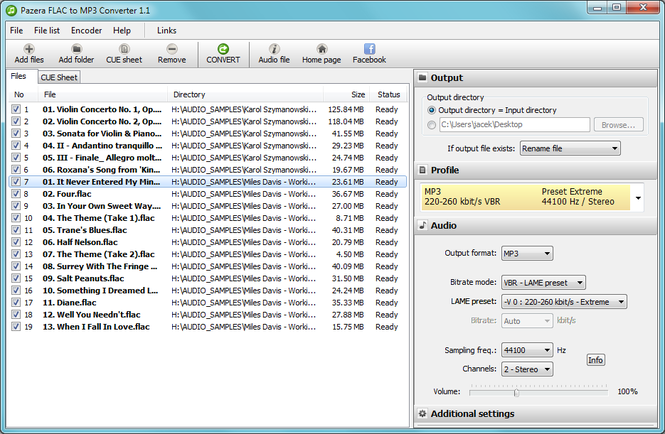665x434 pixels.
Task: Switch to the CUE Sheet tab
Action: pyautogui.click(x=59, y=78)
